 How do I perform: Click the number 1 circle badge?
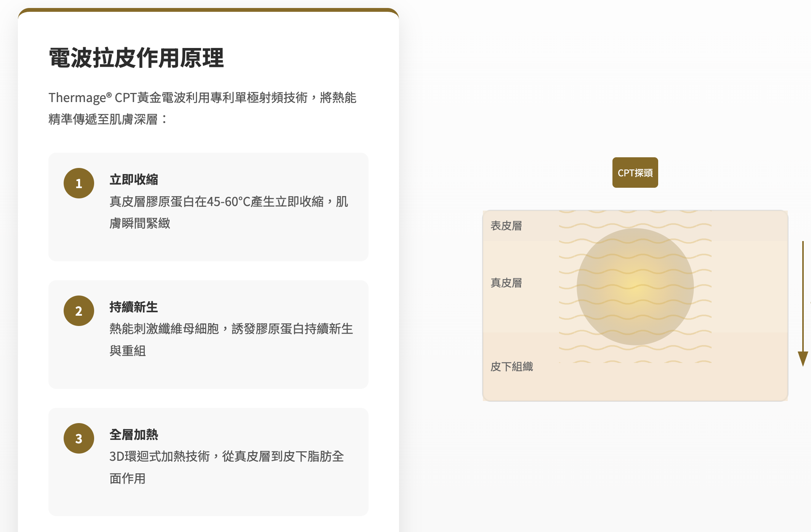(79, 183)
